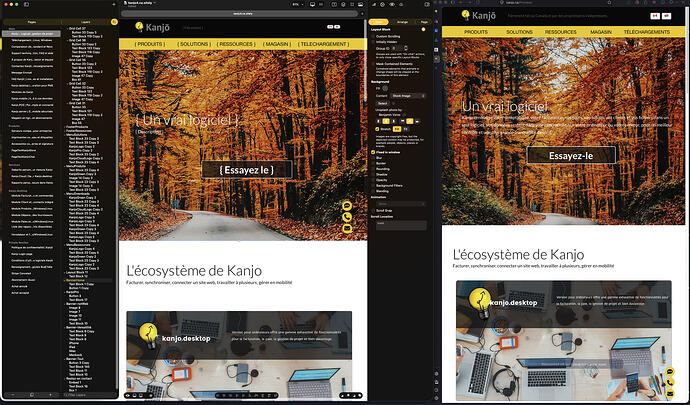Collapse the Grid Cell 37 layer group
Viewport: 690px width, 405px height.
[67, 28]
